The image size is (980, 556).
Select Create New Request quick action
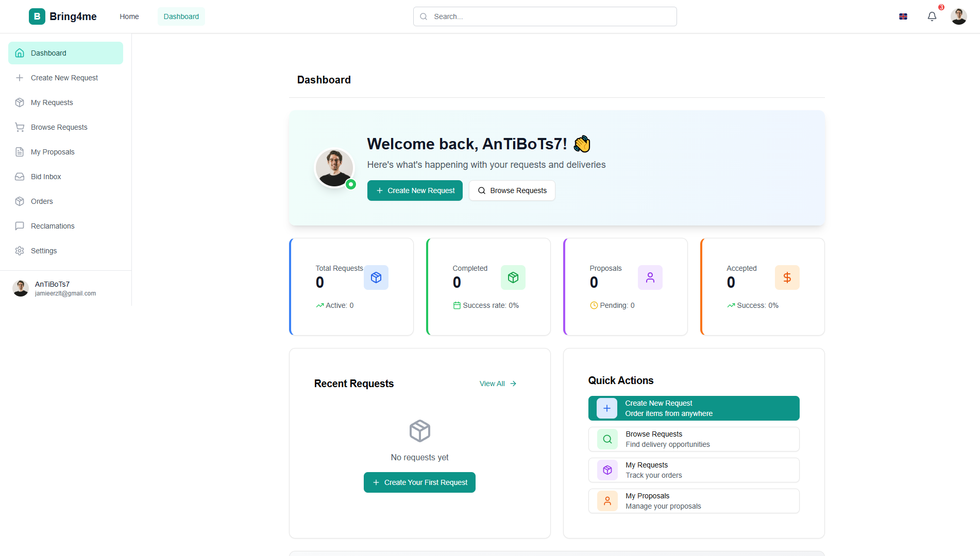point(694,408)
